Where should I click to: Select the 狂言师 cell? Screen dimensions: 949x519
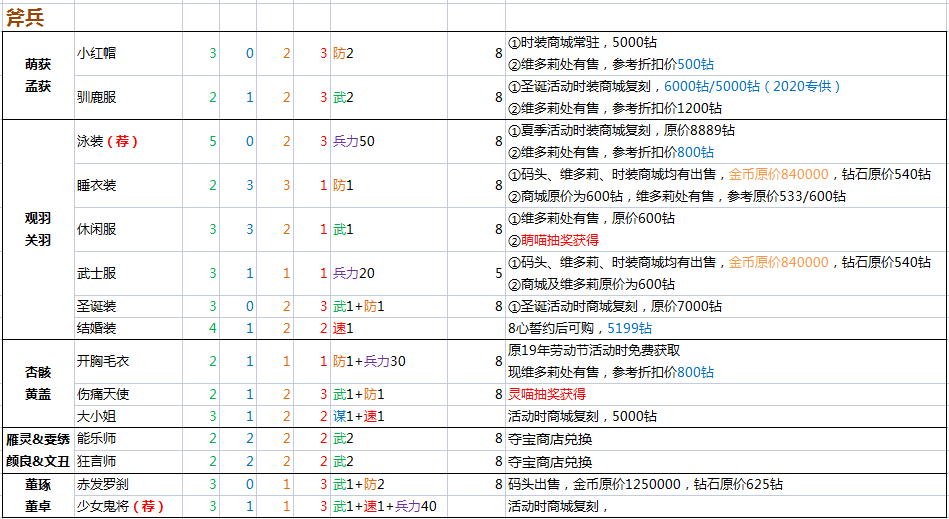[x=128, y=462]
